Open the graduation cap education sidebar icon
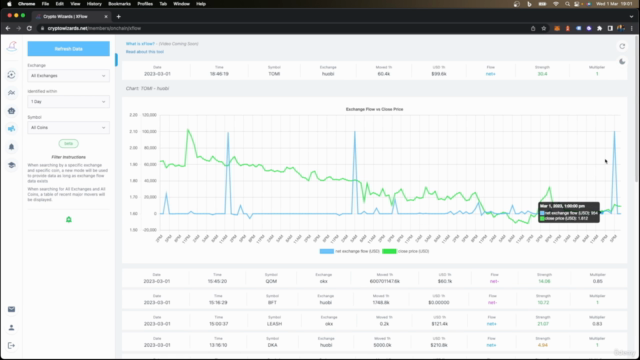 tap(11, 165)
